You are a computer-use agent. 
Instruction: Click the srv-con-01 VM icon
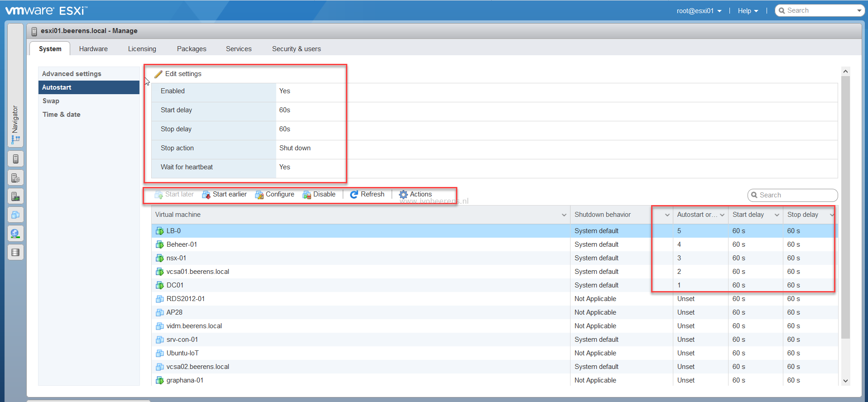pos(159,340)
